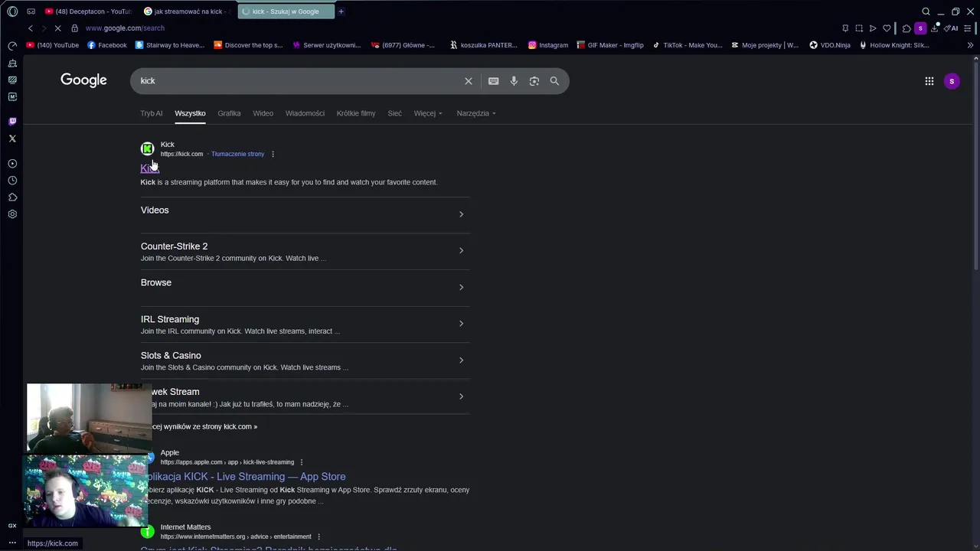980x551 pixels.
Task: Select Tryb AI search mode
Action: pyautogui.click(x=151, y=113)
